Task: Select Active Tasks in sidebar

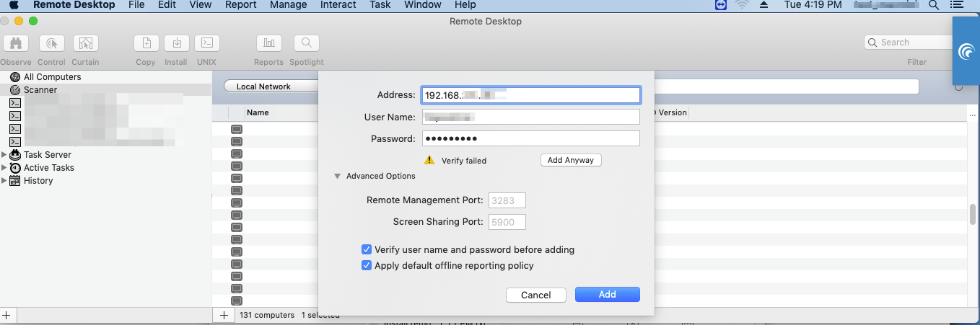Action: [48, 167]
